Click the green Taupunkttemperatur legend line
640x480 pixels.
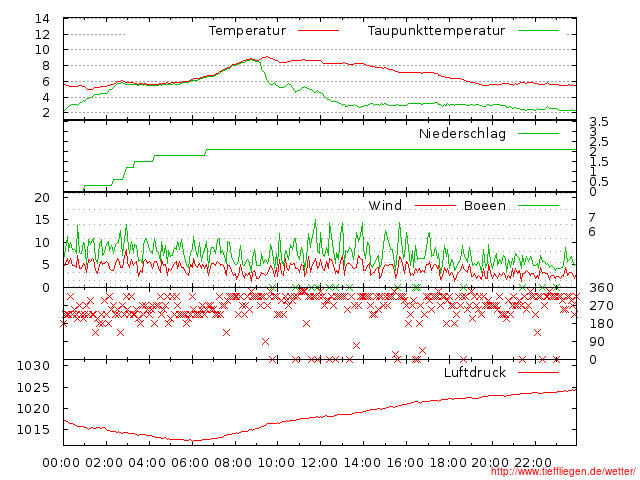pos(538,31)
